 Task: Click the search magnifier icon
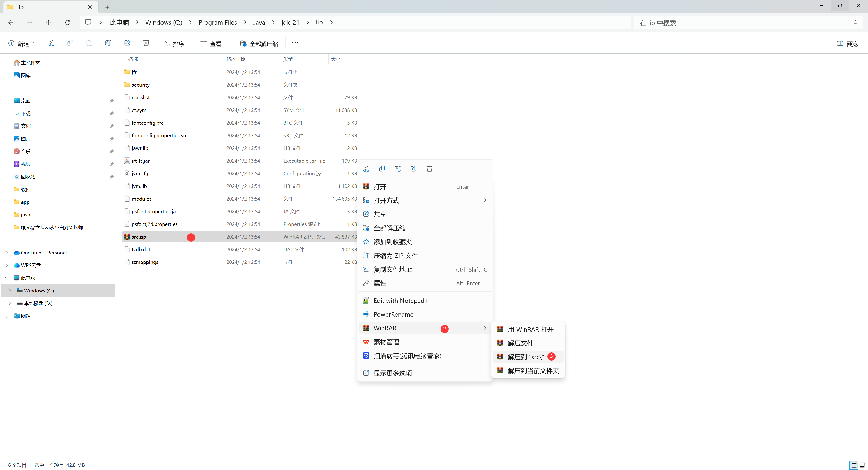[856, 23]
